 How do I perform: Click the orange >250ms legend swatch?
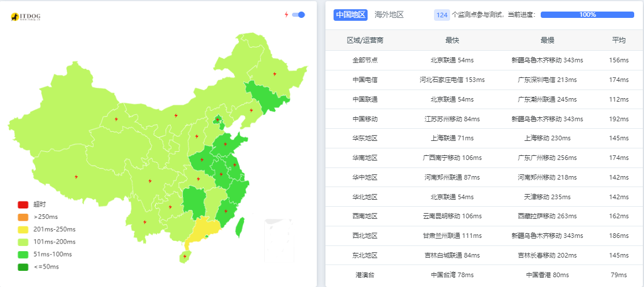23,217
